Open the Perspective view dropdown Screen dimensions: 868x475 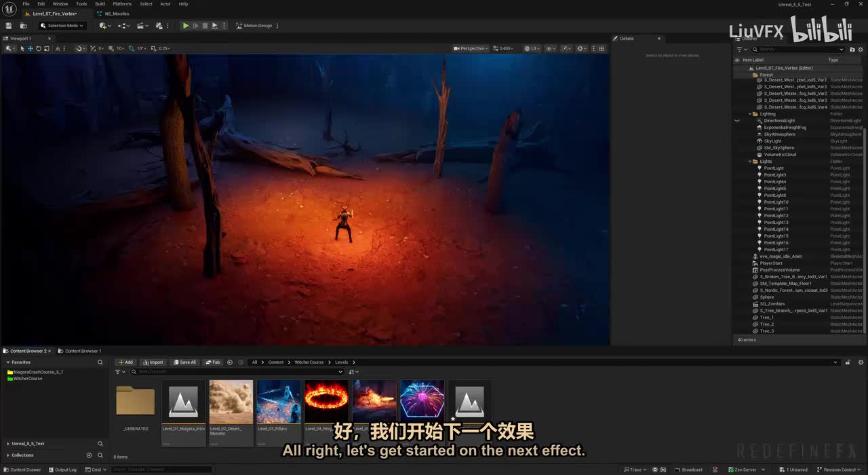[471, 48]
